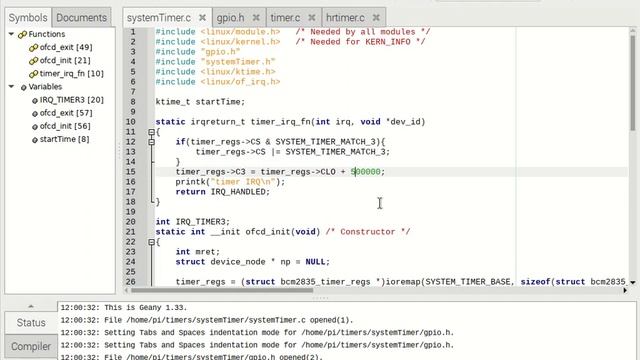
Task: Click the Functions group icon
Action: [x=22, y=34]
